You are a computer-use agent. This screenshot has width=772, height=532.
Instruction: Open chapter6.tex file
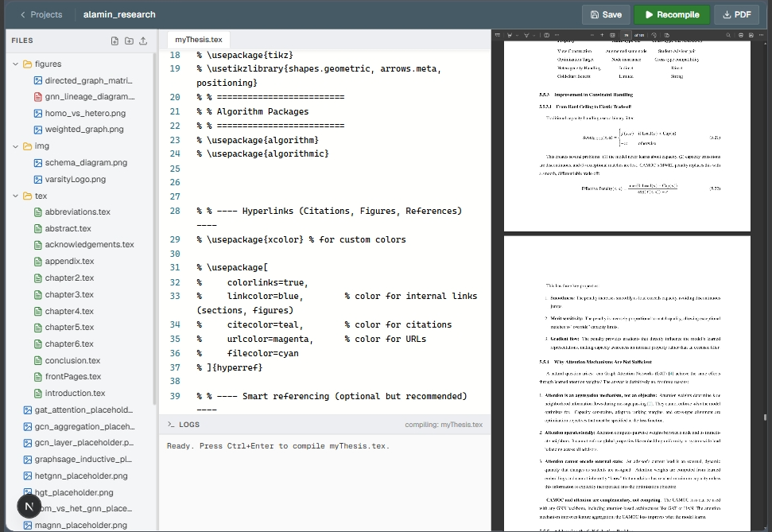click(x=69, y=344)
